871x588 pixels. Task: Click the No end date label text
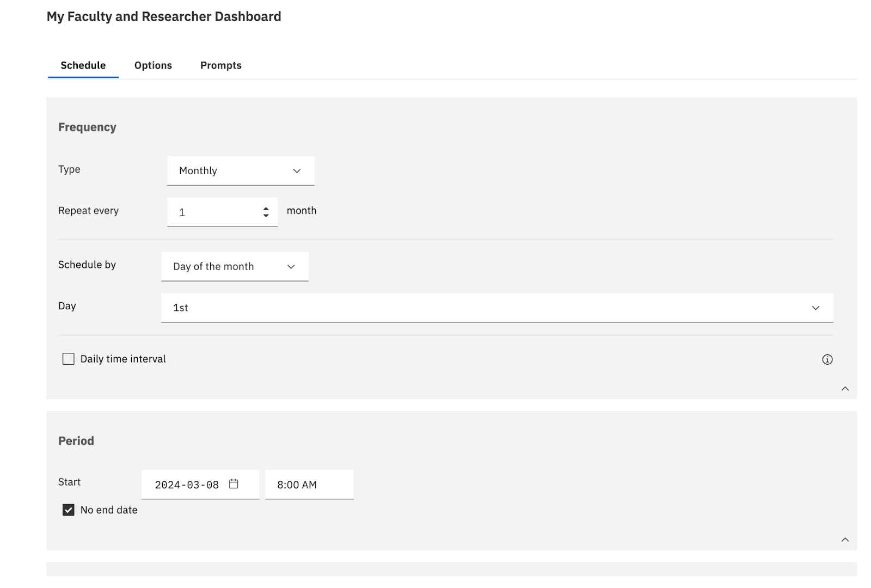[109, 510]
